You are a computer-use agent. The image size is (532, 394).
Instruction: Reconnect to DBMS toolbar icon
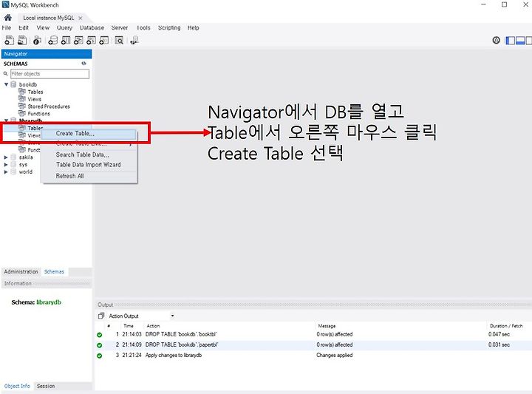point(134,41)
